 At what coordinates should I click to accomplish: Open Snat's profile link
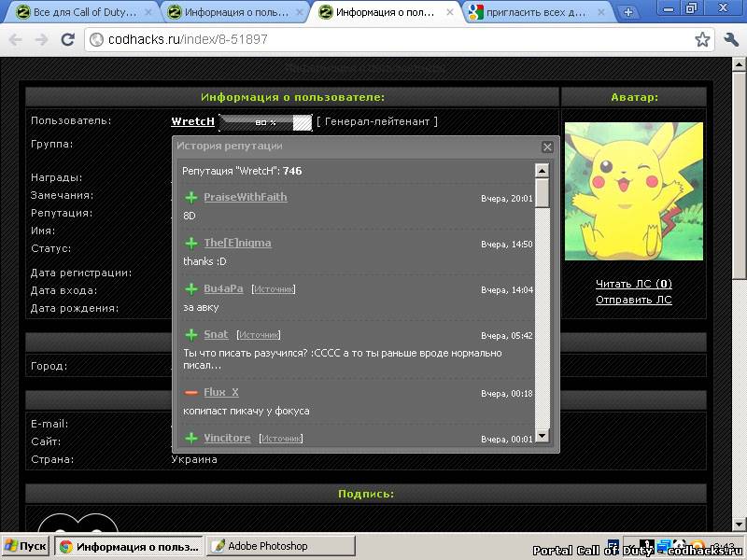pos(216,334)
